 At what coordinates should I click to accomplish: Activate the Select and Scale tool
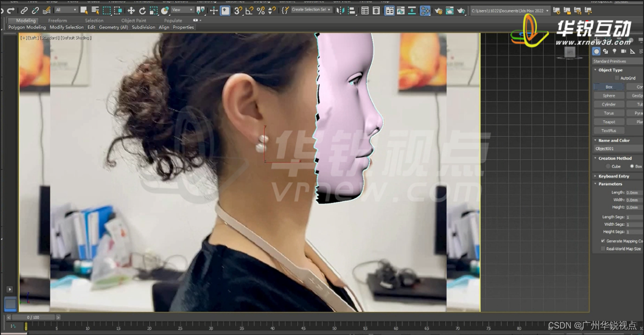click(154, 10)
